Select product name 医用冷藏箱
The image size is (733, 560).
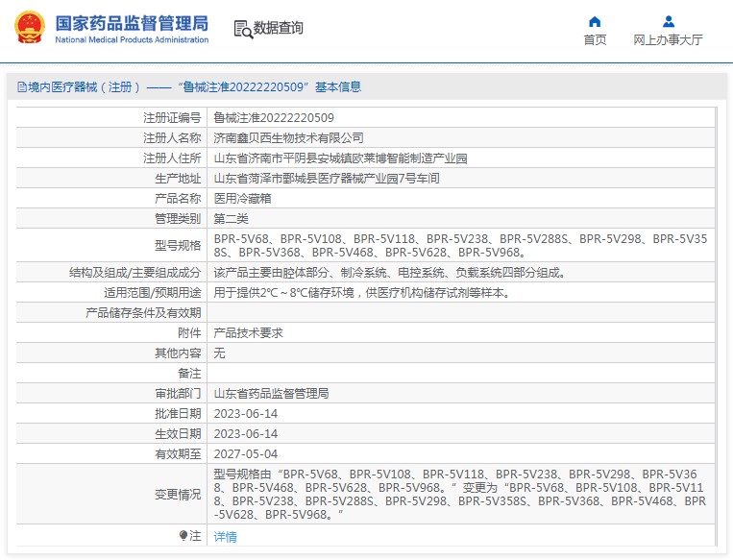click(x=243, y=198)
